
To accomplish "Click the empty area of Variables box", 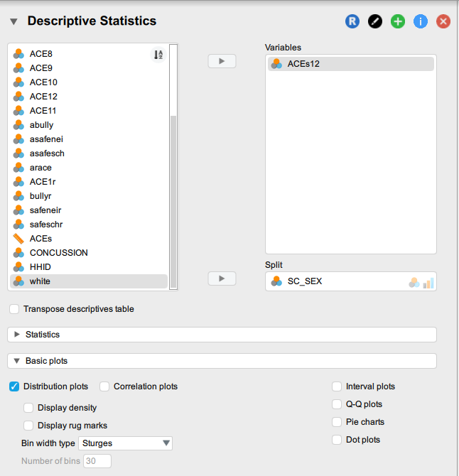I will (x=350, y=164).
